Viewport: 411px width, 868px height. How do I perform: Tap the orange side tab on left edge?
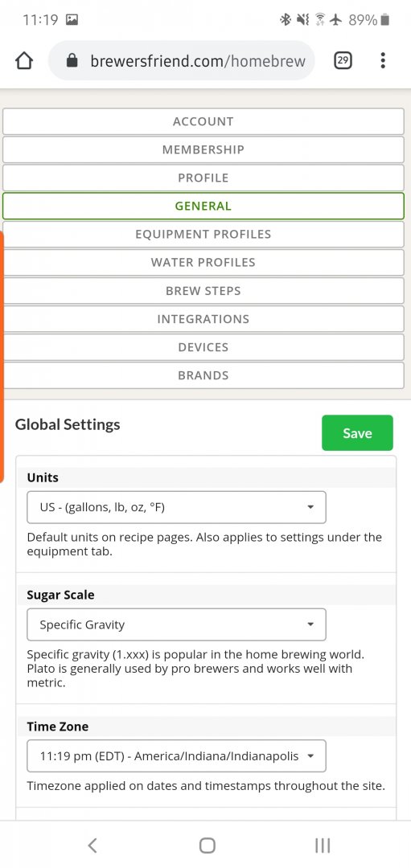point(2,357)
